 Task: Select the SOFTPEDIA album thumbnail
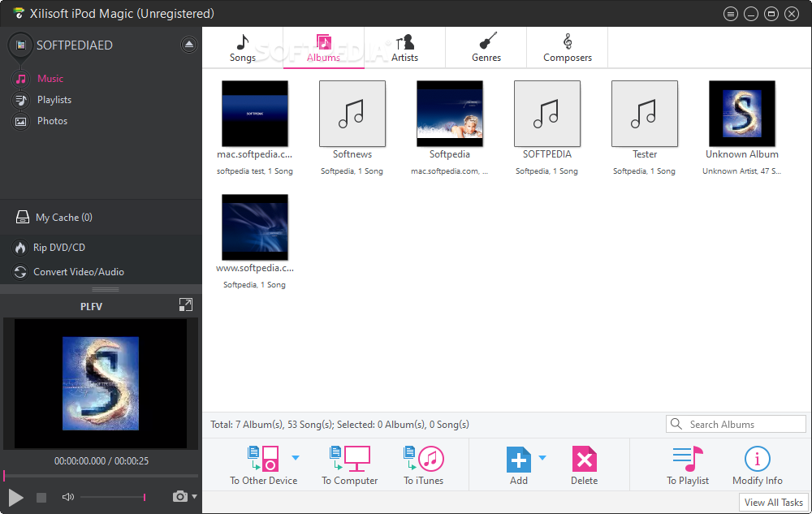[546, 114]
